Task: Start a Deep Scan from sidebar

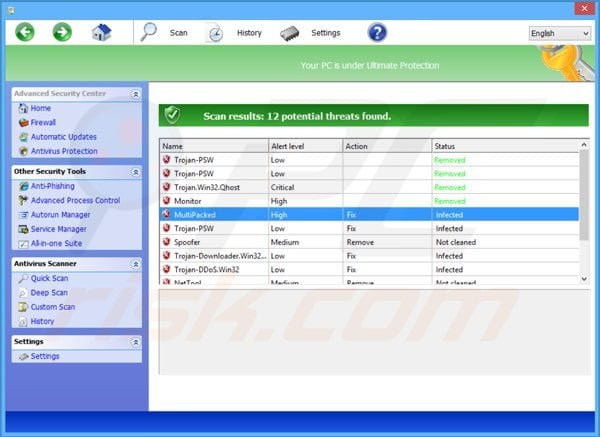Action: [49, 293]
